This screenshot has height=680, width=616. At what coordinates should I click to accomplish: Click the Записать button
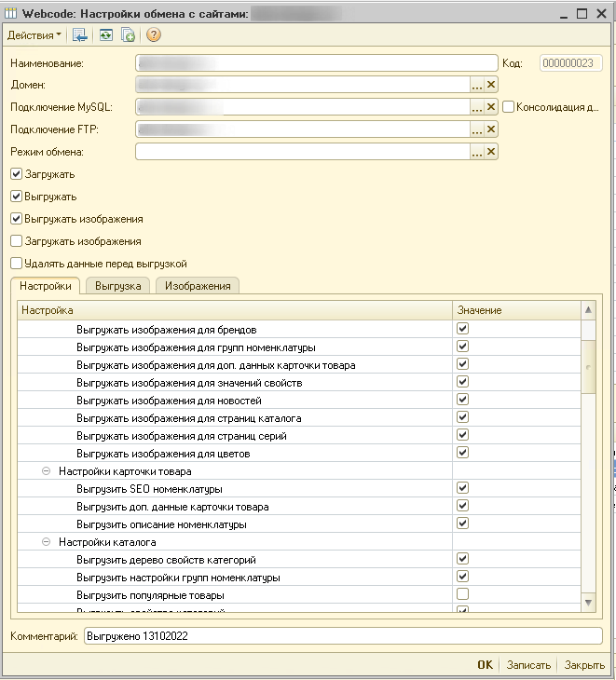527,665
